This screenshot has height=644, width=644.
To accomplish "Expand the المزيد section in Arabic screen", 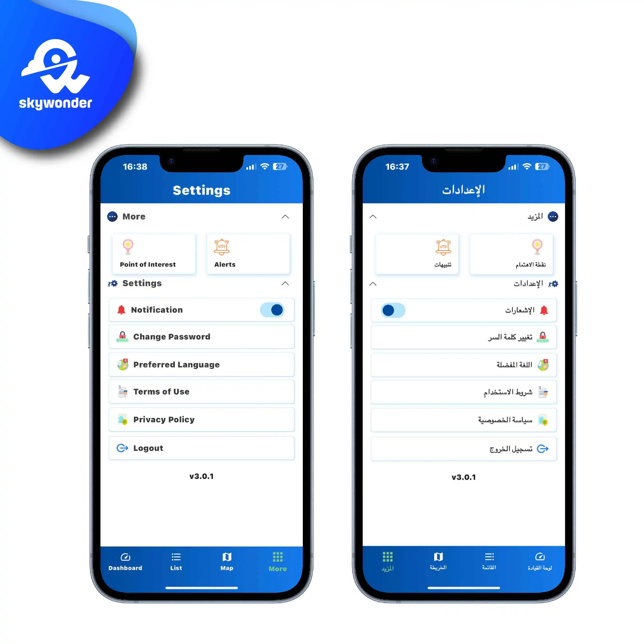I will pos(372,217).
